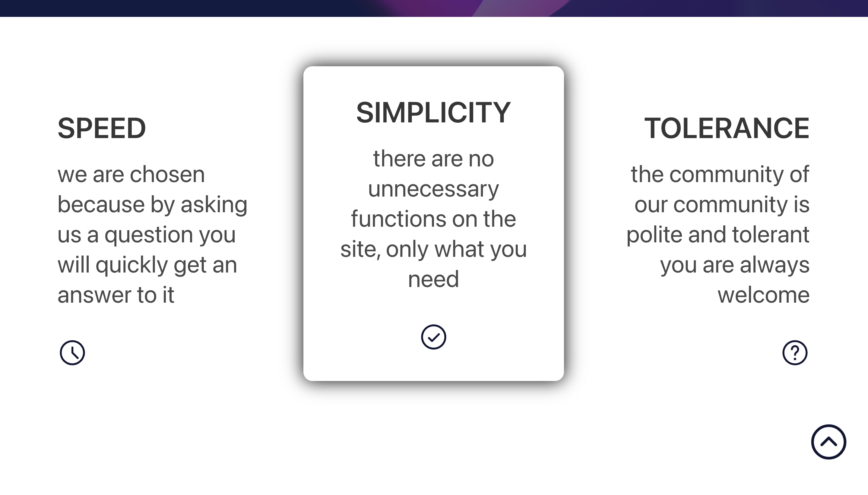Click the word 'welcome' in TOLERANCE
This screenshot has width=868, height=495.
point(764,295)
